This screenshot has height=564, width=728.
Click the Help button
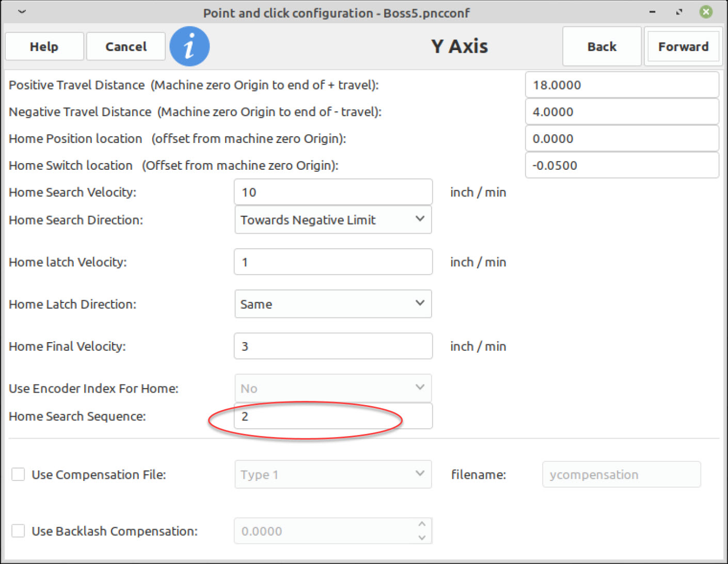click(44, 46)
